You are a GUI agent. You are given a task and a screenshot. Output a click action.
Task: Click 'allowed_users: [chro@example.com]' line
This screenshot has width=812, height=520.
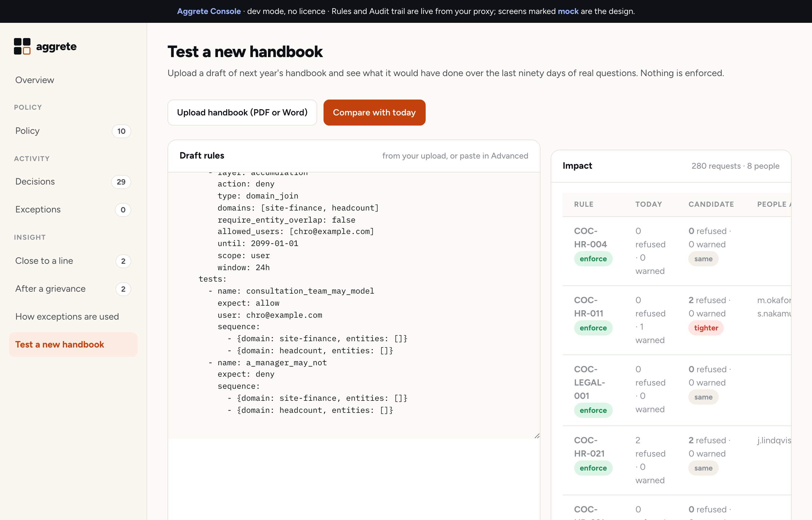tap(296, 232)
